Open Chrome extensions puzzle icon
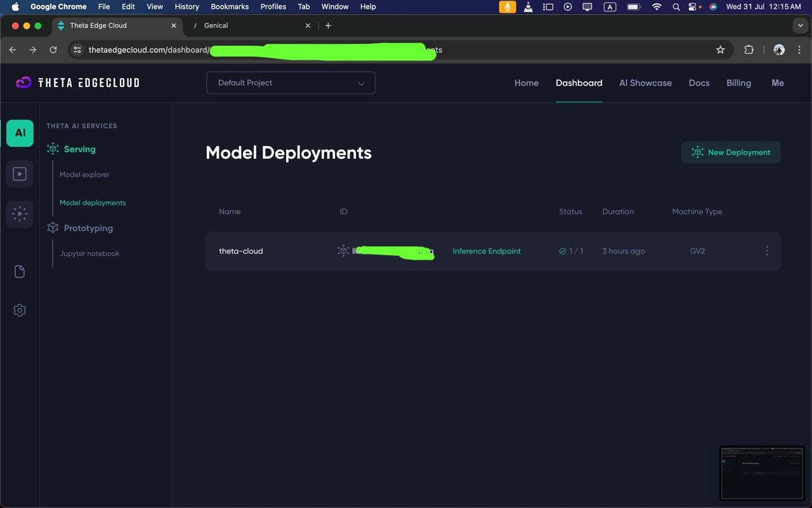Viewport: 812px width, 508px height. click(749, 50)
